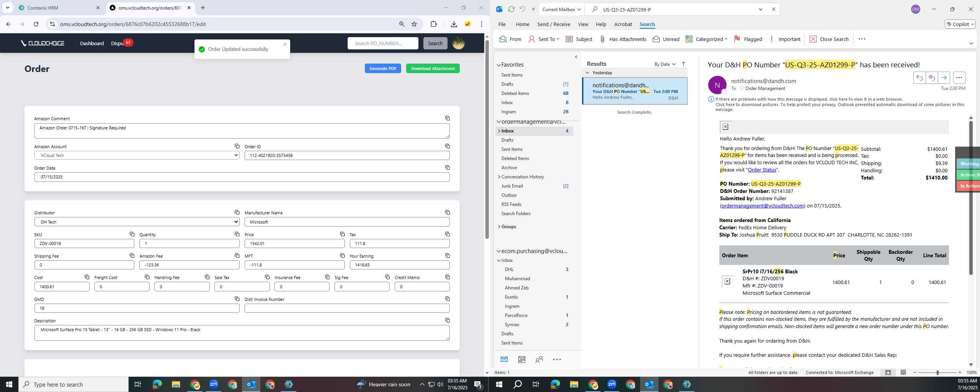Copy the Order Date value
This screenshot has width=980, height=392.
(447, 167)
